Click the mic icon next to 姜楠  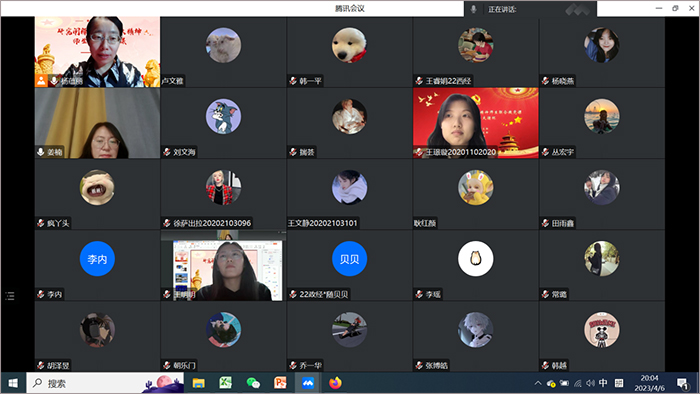(41, 152)
